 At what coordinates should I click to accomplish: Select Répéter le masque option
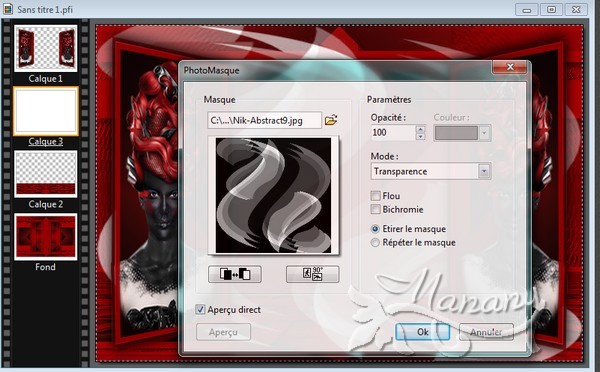tap(375, 243)
